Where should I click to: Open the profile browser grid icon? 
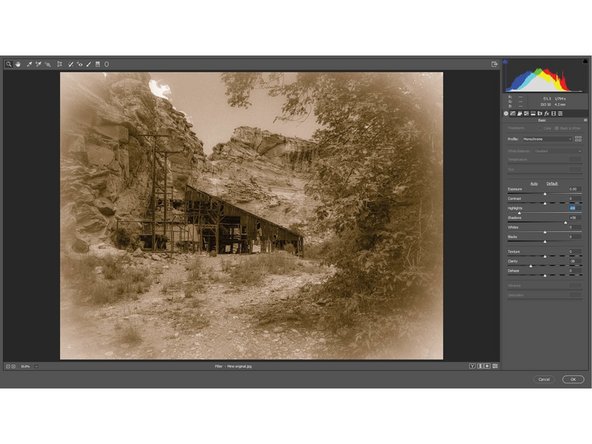pyautogui.click(x=578, y=139)
